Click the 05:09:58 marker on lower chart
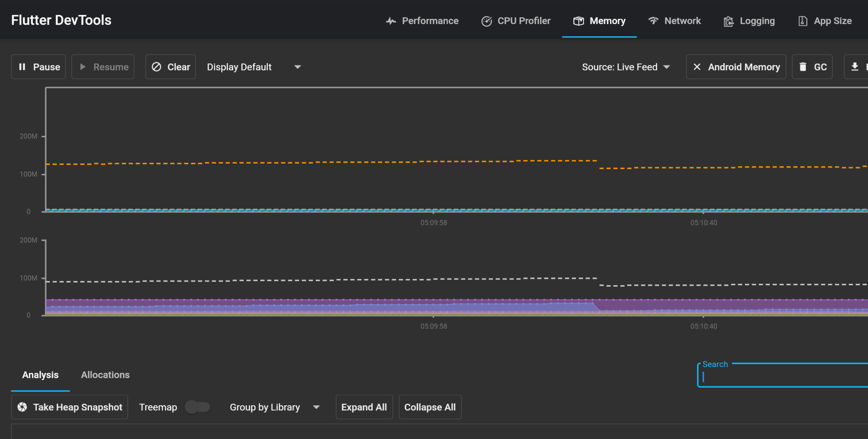The image size is (868, 439). click(434, 326)
